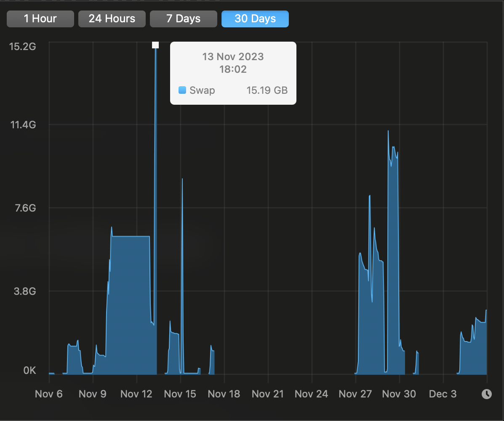The width and height of the screenshot is (504, 421).
Task: Click the Nov 15 axis label
Action: tap(180, 394)
